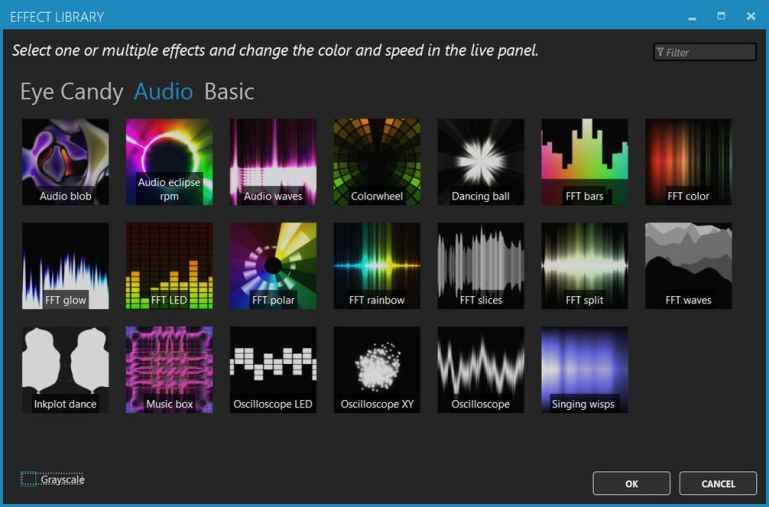Click the CANCEL button

click(x=718, y=484)
